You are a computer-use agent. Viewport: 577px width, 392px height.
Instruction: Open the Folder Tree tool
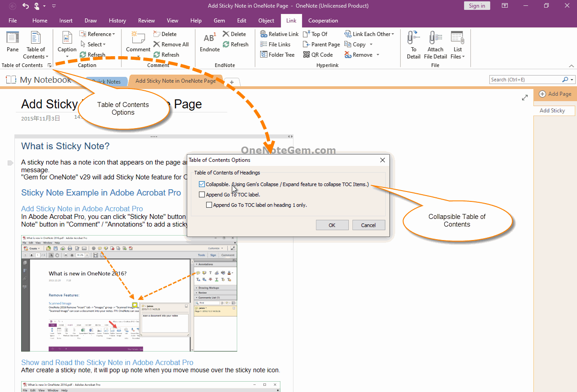pyautogui.click(x=277, y=54)
